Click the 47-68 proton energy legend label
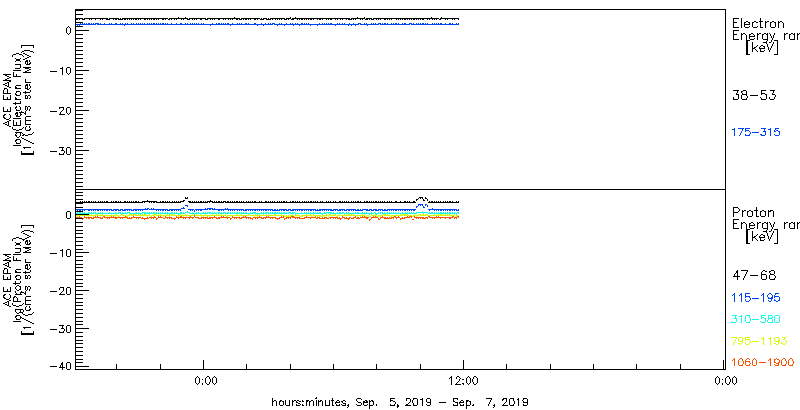The image size is (800, 410). click(754, 276)
